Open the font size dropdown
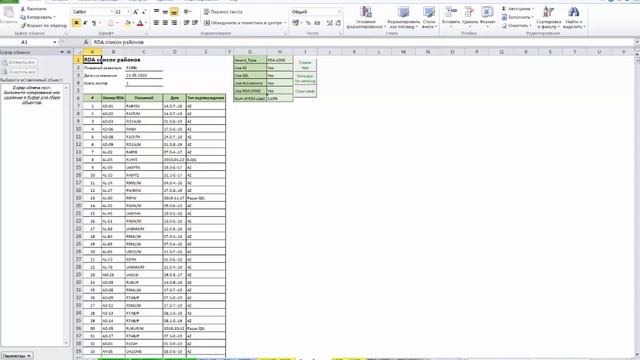Screen dimensions: 640x360 click(x=128, y=12)
